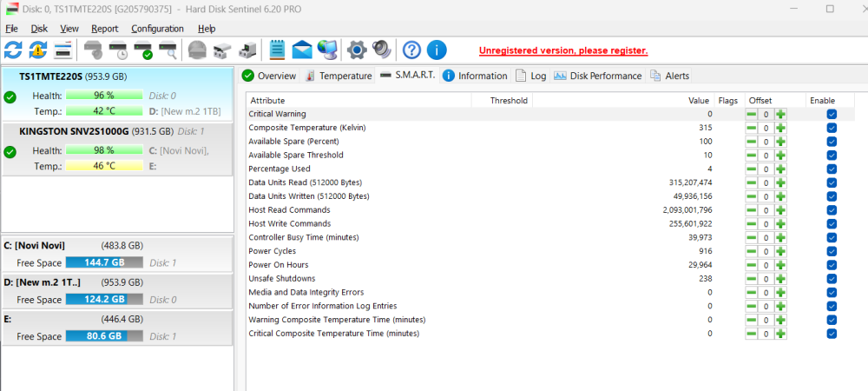Click the grey dome disk toolbar icon
The width and height of the screenshot is (868, 391).
[x=196, y=50]
